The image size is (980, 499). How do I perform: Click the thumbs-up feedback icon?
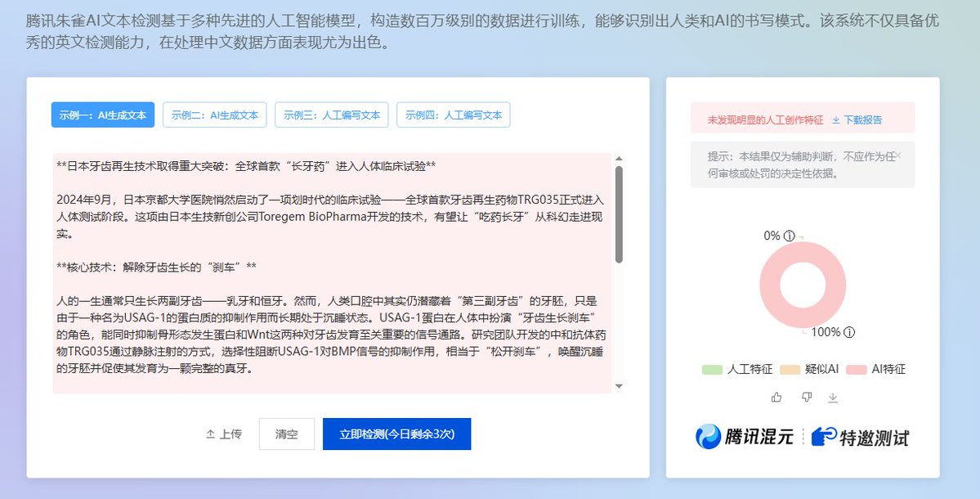pos(776,396)
